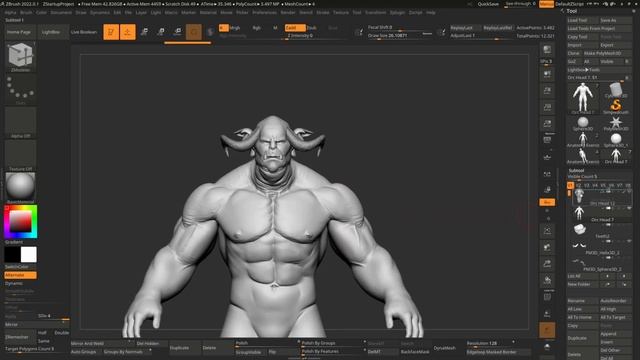Click the Frame icon in right shelf
Screen dimensions: 640x360
(x=547, y=231)
